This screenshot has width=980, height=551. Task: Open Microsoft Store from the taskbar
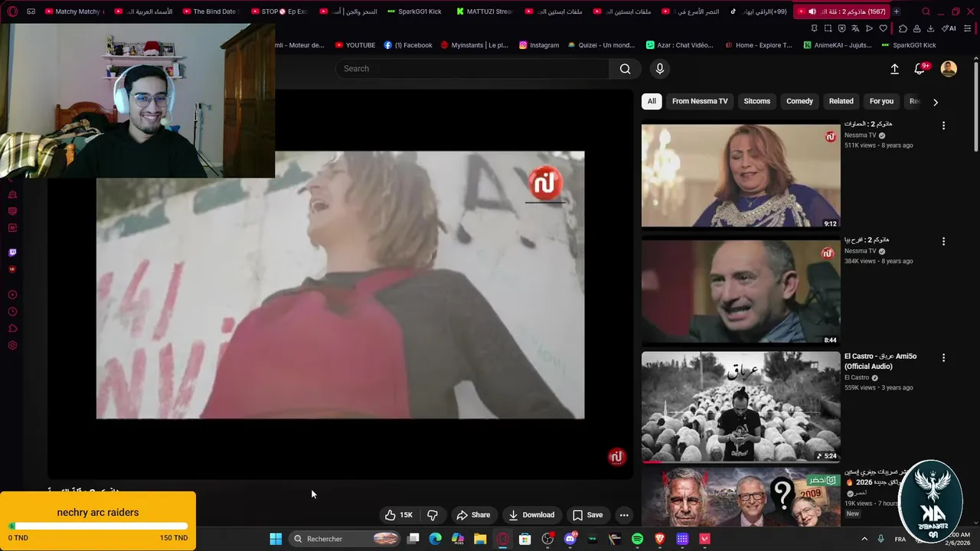525,539
